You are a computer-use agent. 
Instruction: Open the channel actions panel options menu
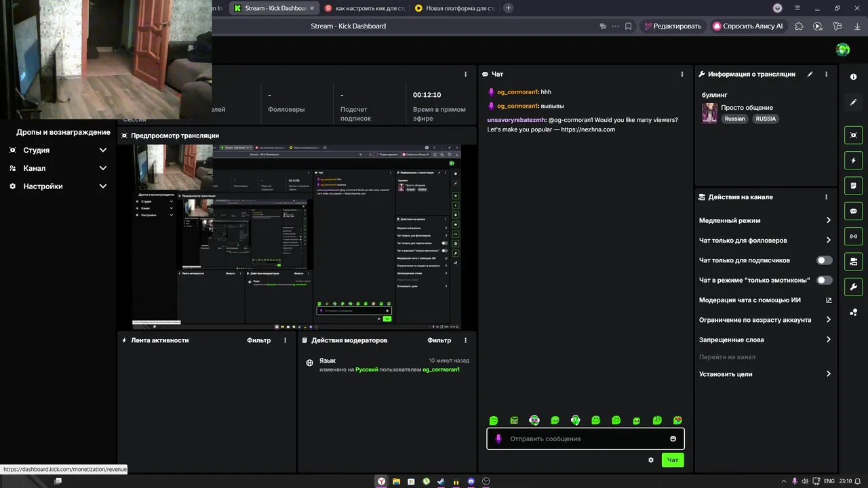tap(826, 197)
